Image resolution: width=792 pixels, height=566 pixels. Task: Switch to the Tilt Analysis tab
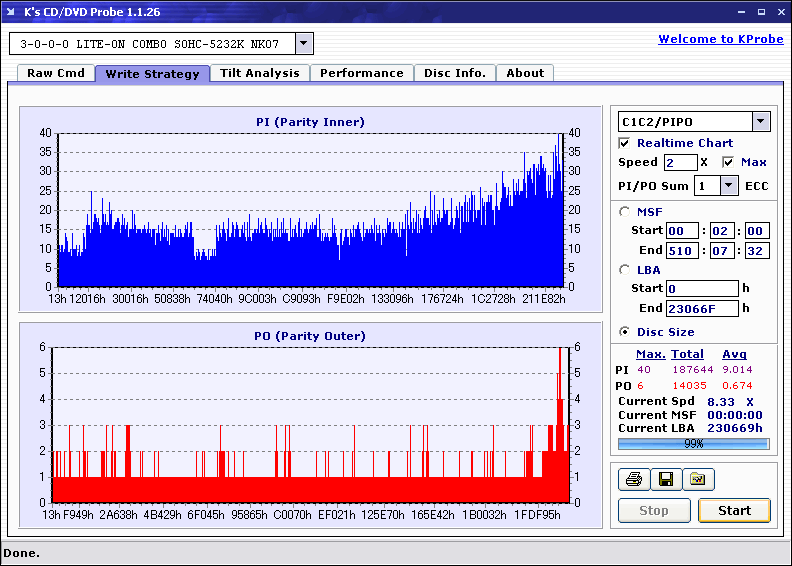[259, 73]
